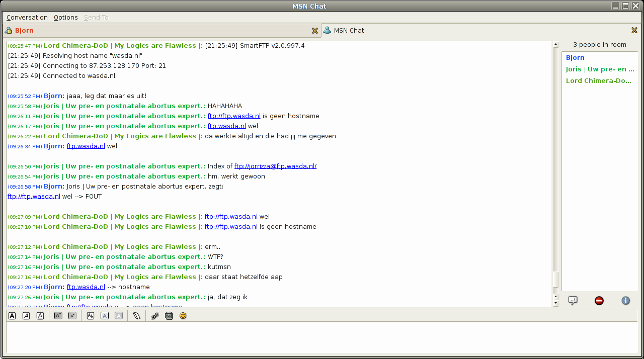Click the 'kutmsn' message text
The height and width of the screenshot is (359, 644).
click(219, 267)
